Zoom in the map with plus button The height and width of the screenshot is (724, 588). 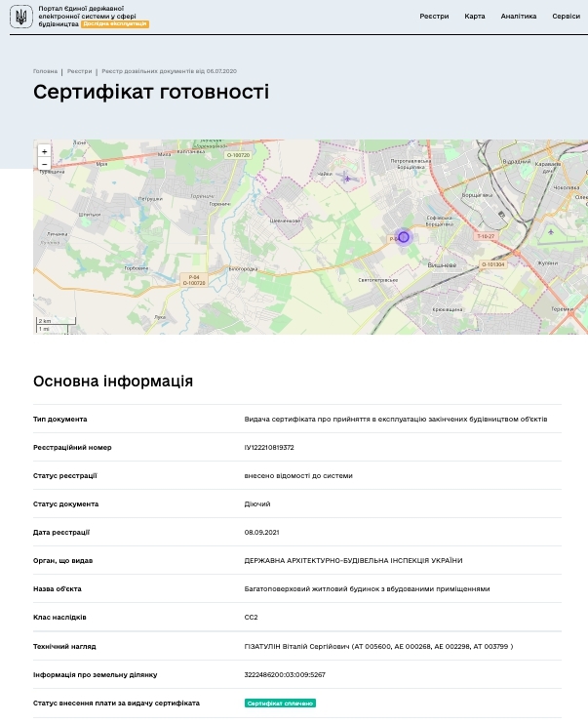point(44,151)
